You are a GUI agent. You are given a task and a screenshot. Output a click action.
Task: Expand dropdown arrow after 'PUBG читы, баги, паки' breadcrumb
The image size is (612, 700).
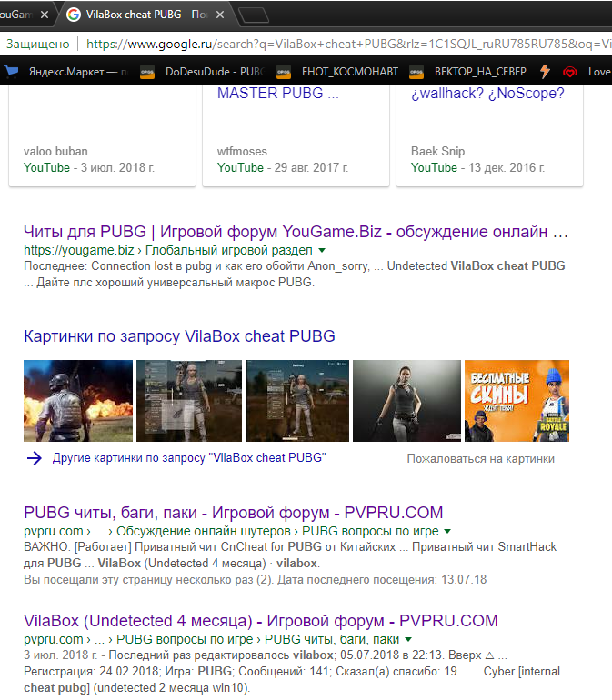(x=408, y=639)
